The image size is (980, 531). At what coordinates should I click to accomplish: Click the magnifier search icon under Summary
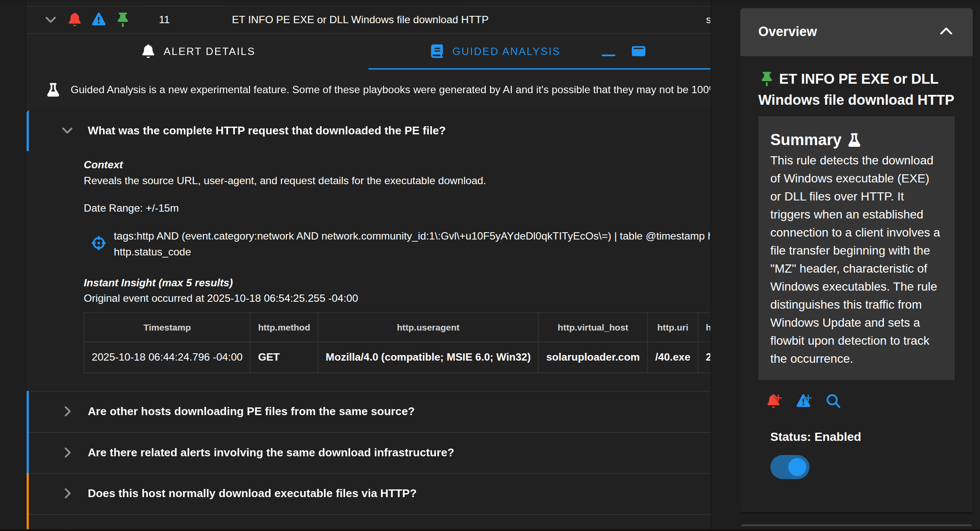(x=833, y=401)
